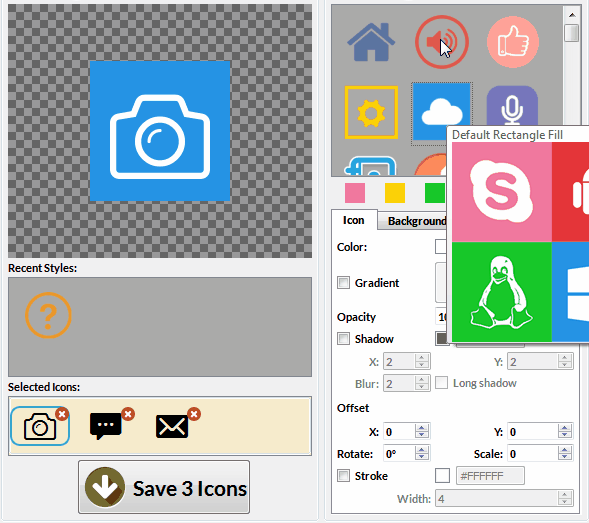Click the Shadow Blur value field
Viewport: 589px width, 523px height.
point(399,384)
